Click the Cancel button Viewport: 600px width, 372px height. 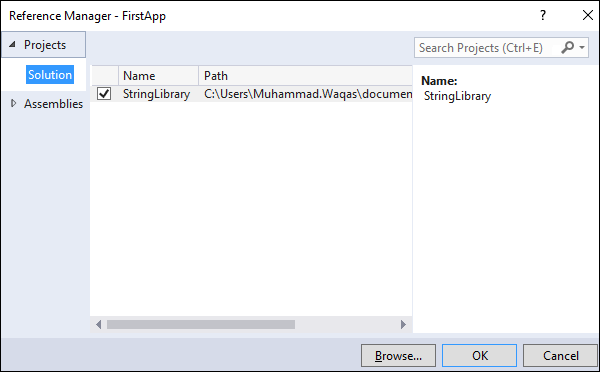560,356
